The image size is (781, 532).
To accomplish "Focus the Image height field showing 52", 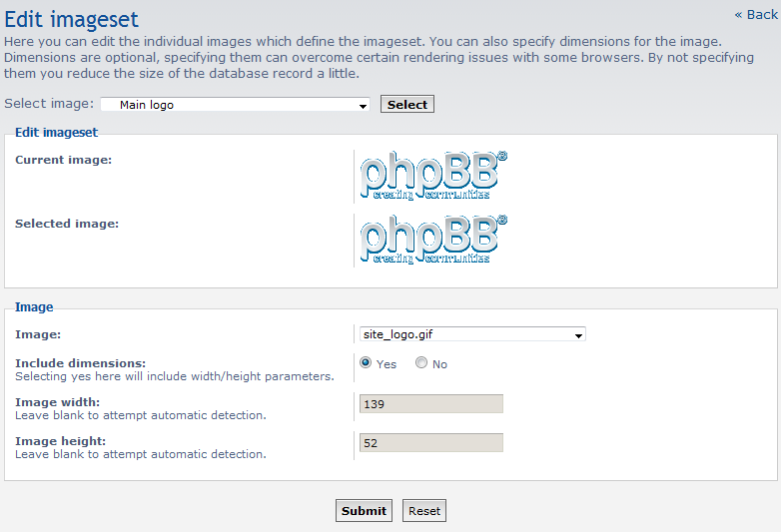I will click(430, 443).
